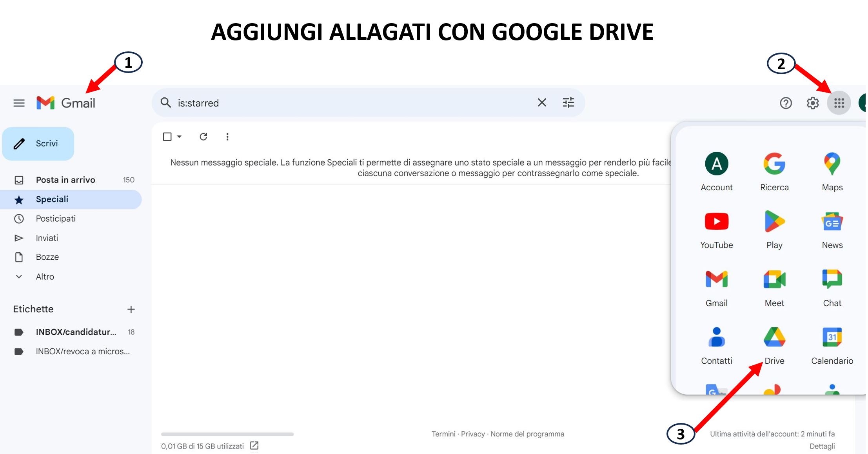The width and height of the screenshot is (868, 454).
Task: Open the Bozze folder
Action: 71,257
